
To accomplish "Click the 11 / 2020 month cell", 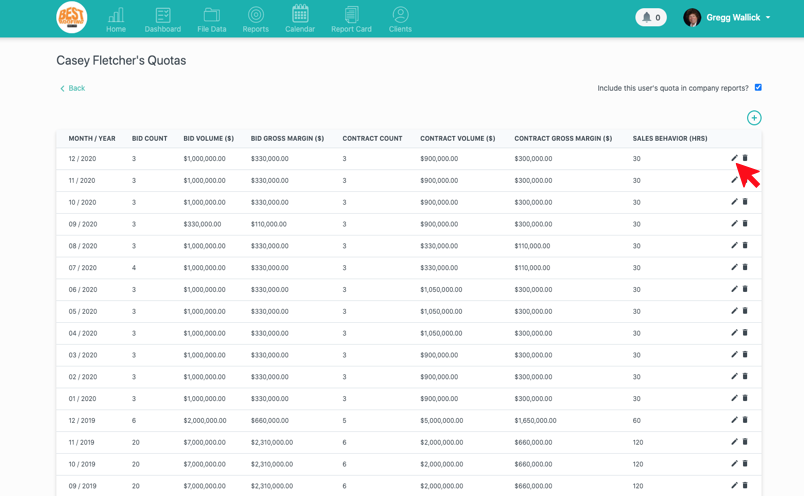I will pos(82,181).
